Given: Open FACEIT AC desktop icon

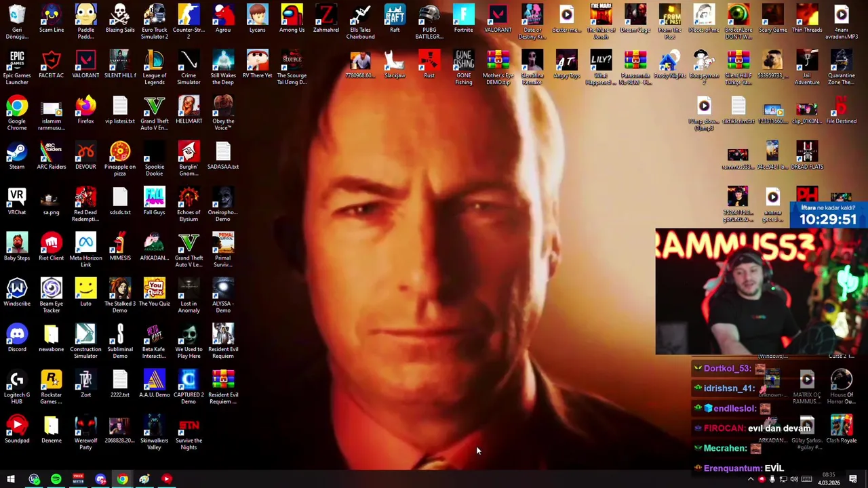Looking at the screenshot, I should 52,64.
